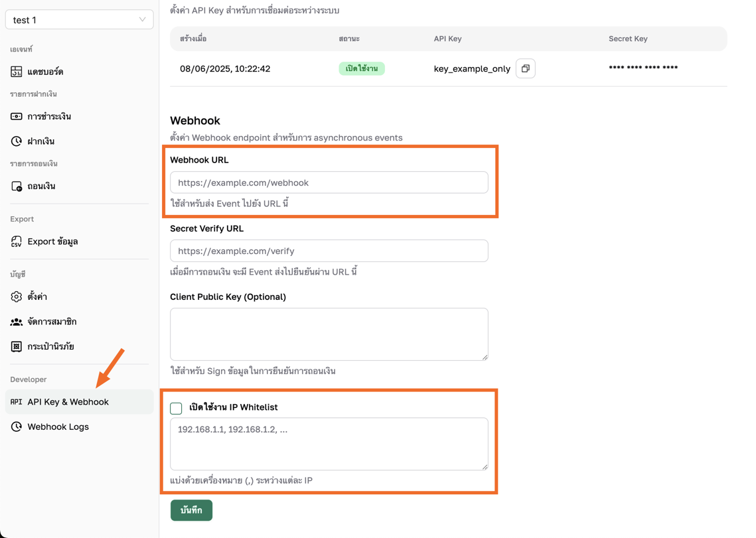Select the จัดการสมาชิก members icon

[x=17, y=322]
